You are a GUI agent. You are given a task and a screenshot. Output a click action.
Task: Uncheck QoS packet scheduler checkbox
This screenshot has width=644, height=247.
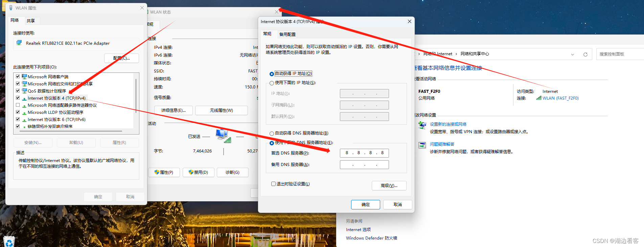18,91
